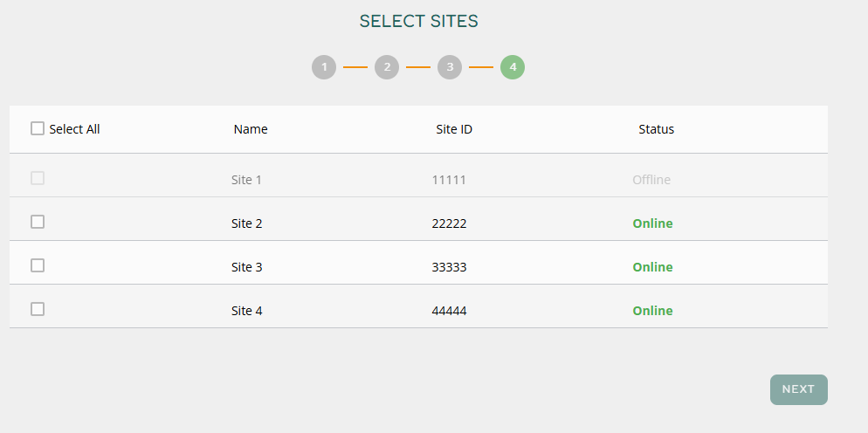Go to step 1 in the wizard

click(324, 67)
